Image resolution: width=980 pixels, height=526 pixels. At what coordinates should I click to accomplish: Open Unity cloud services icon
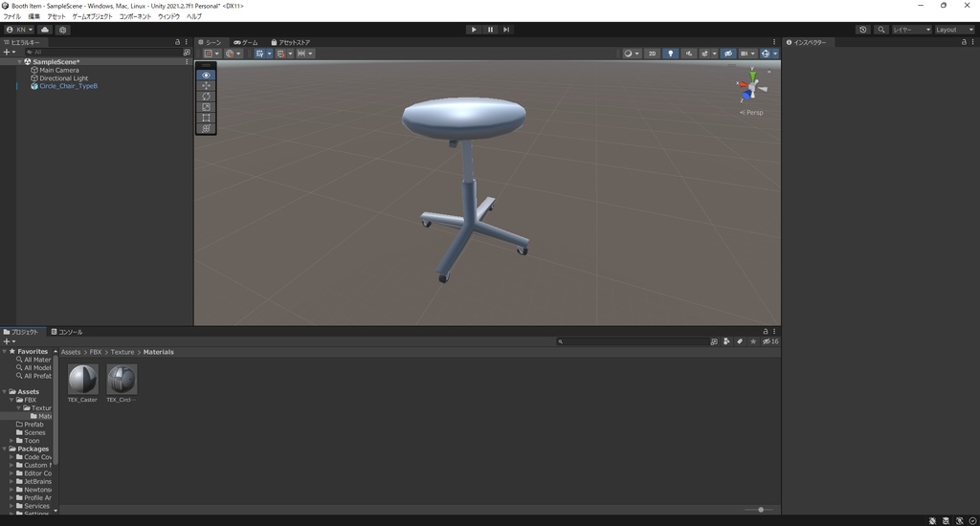[45, 30]
